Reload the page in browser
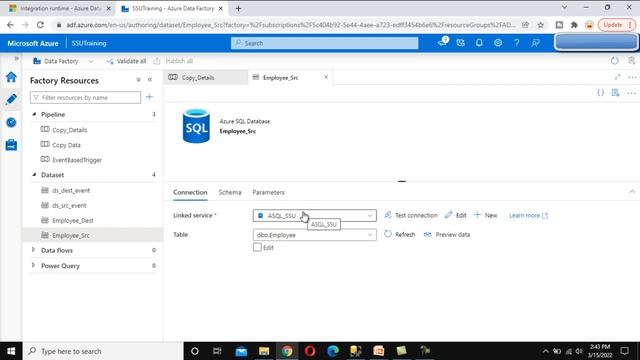Image resolution: width=640 pixels, height=360 pixels. pyautogui.click(x=40, y=25)
